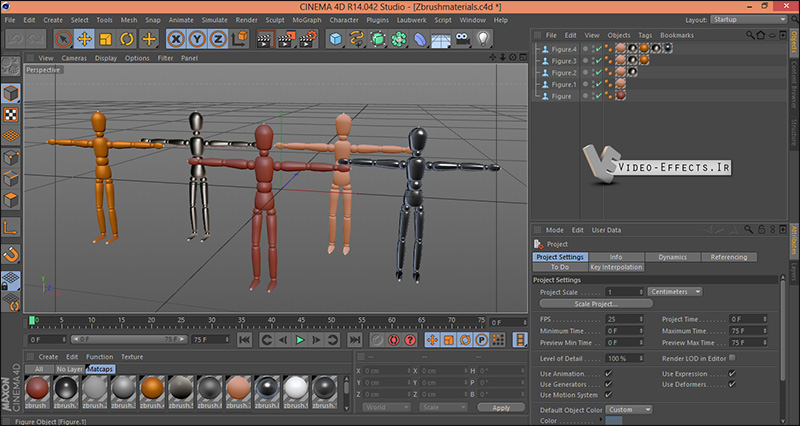Viewport: 800px width, 426px height.
Task: Click the Maximum Time input field
Action: (x=748, y=331)
